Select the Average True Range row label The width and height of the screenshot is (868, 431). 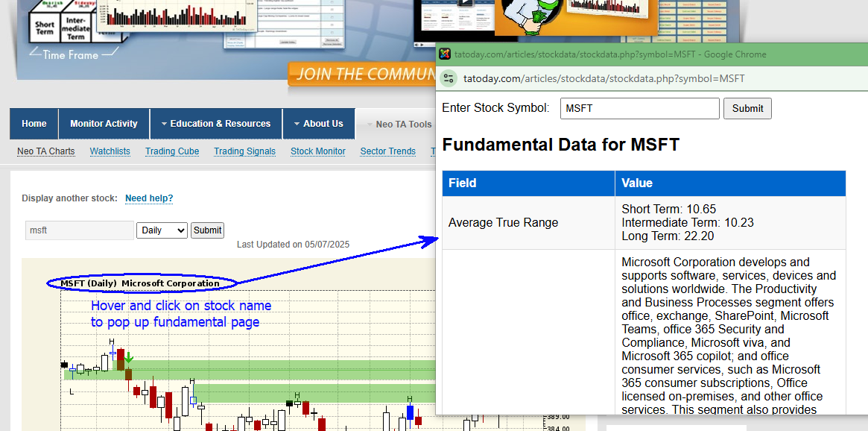(503, 223)
